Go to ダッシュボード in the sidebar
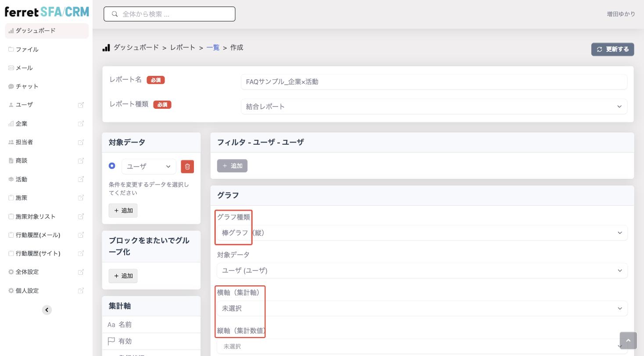 [x=47, y=31]
